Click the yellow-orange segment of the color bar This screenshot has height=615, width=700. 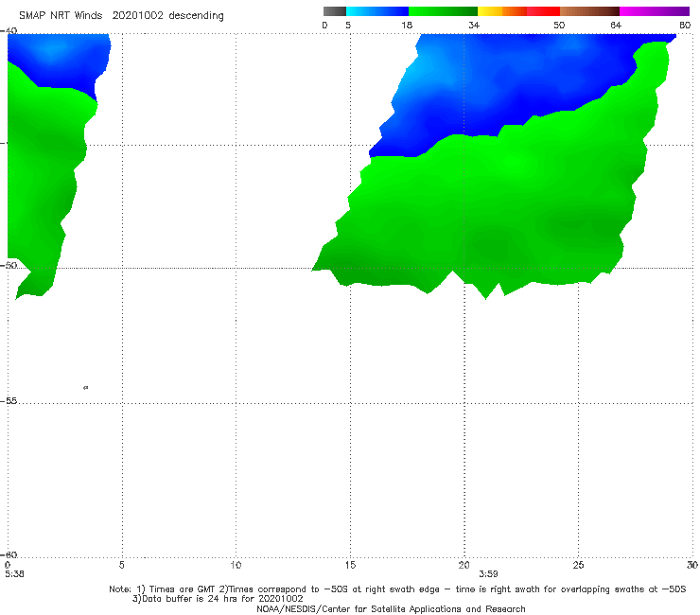(x=502, y=11)
